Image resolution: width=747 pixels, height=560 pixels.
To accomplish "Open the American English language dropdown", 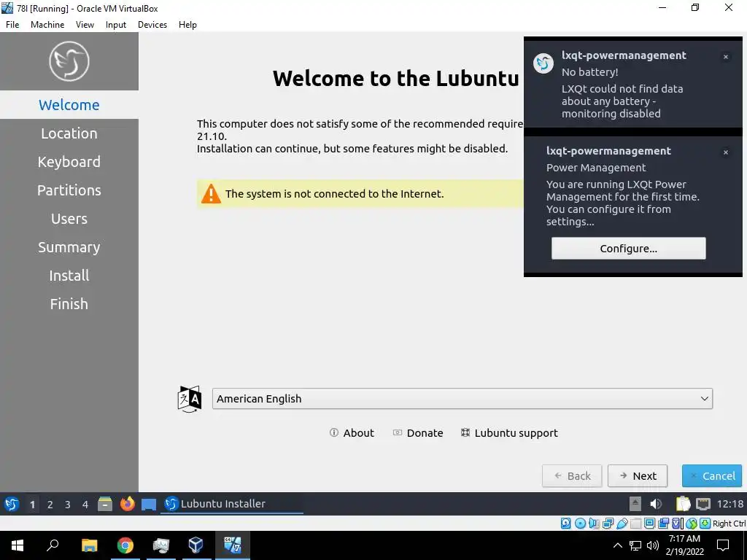I will [x=462, y=399].
